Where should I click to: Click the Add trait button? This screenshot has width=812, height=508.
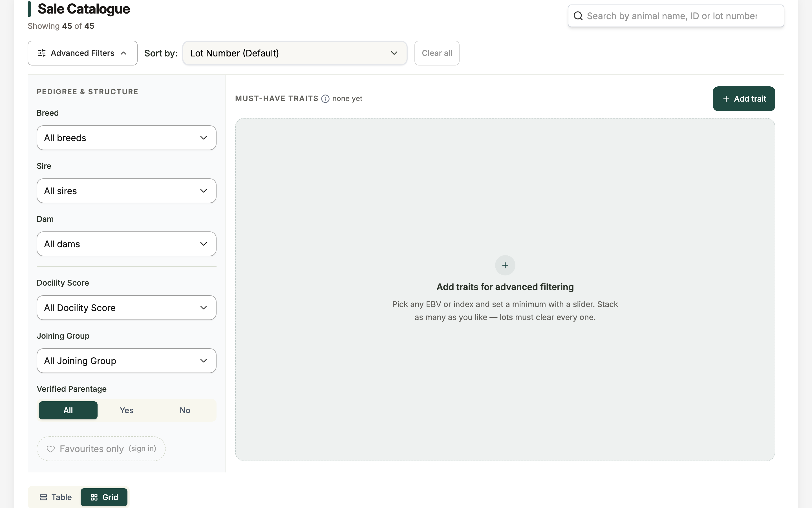pos(744,99)
